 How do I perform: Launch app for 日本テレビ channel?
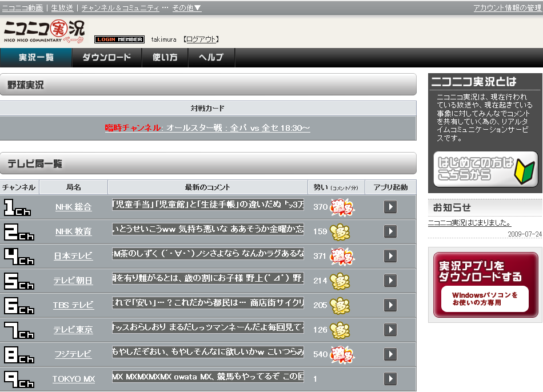pyautogui.click(x=390, y=256)
